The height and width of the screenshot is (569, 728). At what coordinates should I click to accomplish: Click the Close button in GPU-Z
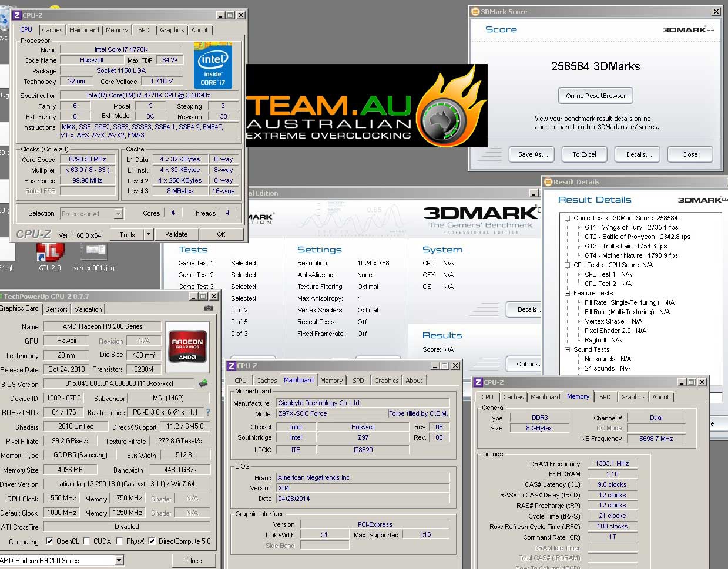194,561
